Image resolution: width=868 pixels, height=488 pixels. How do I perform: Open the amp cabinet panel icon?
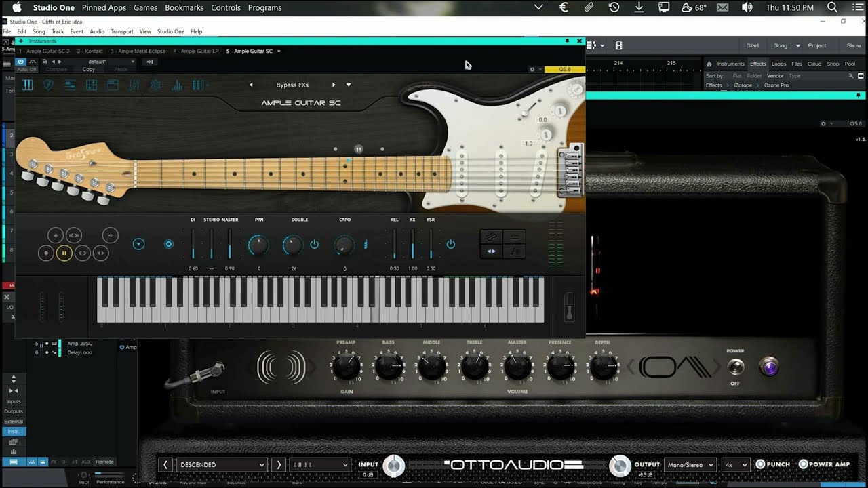click(x=113, y=85)
